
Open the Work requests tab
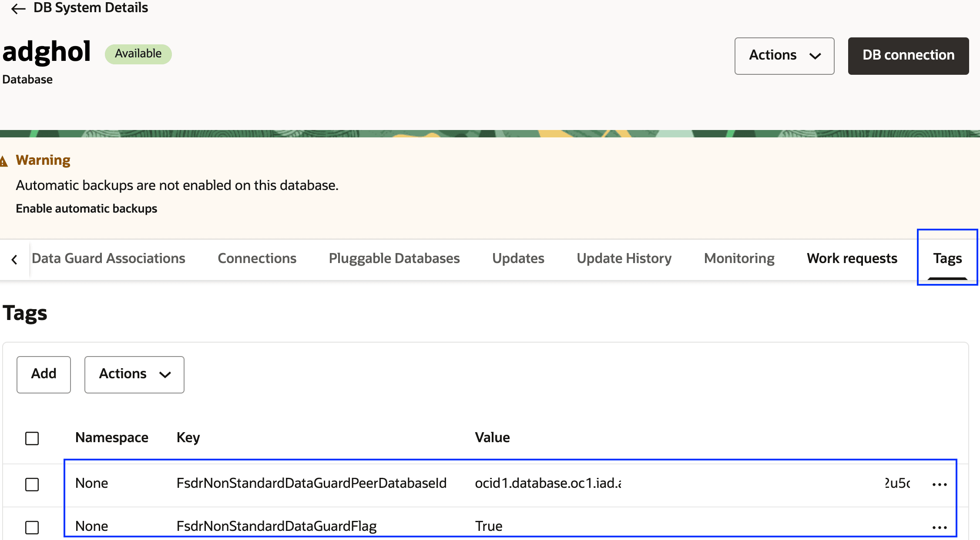tap(852, 259)
